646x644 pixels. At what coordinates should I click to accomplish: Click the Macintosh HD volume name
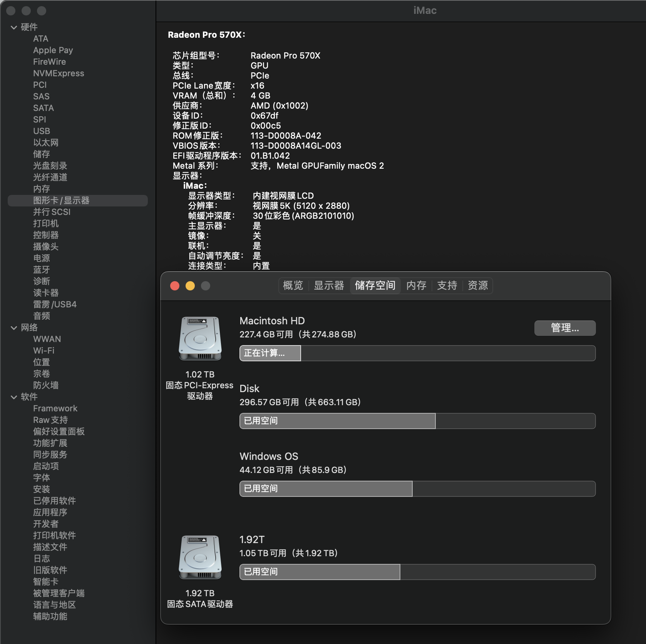click(272, 321)
